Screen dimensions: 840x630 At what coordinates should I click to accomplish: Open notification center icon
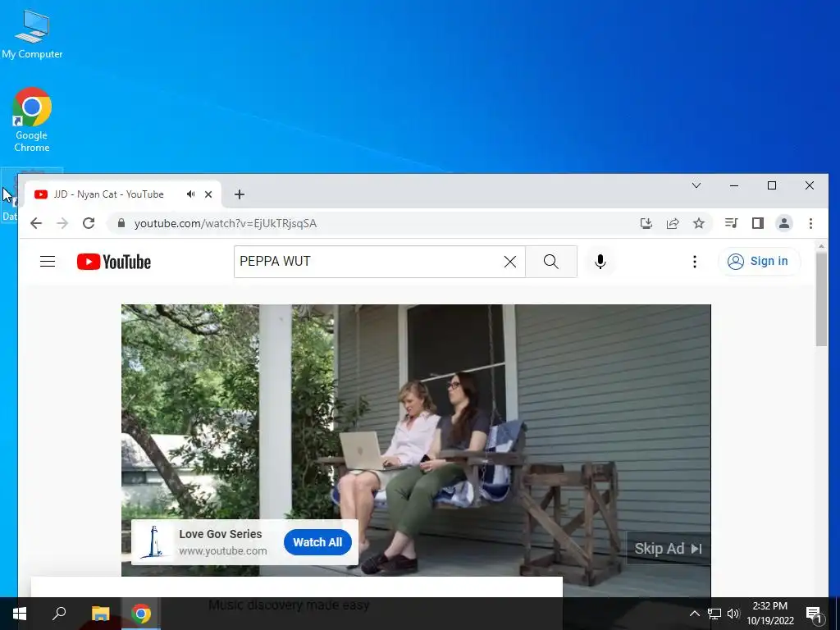tap(814, 614)
